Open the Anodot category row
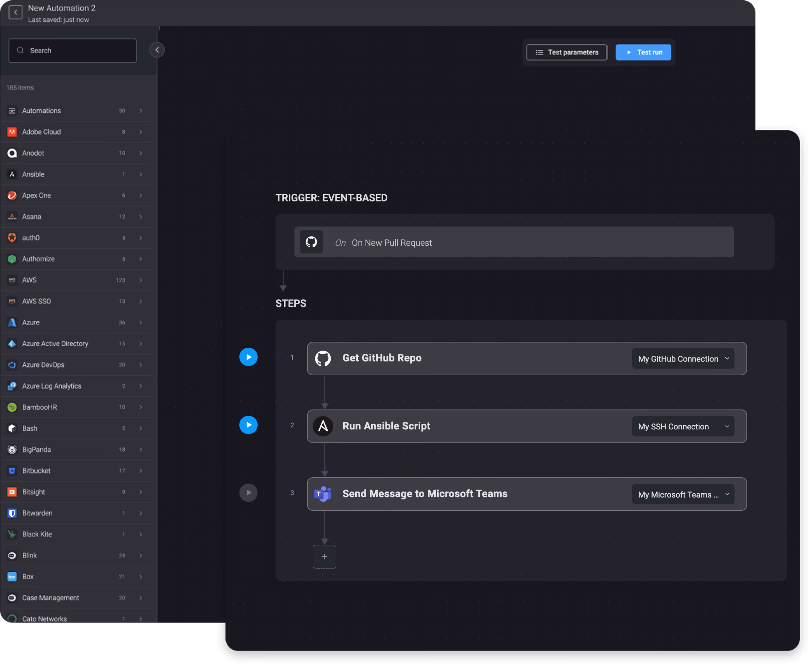The width and height of the screenshot is (812, 667). pyautogui.click(x=76, y=153)
